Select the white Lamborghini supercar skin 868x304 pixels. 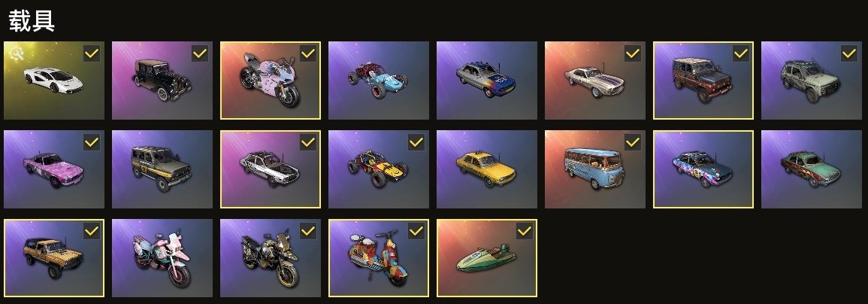(53, 81)
